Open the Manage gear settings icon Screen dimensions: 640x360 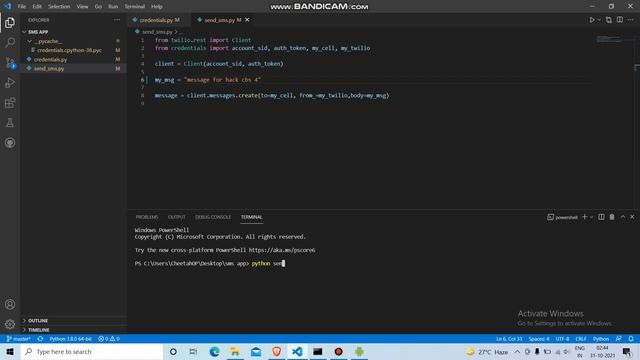[10, 324]
